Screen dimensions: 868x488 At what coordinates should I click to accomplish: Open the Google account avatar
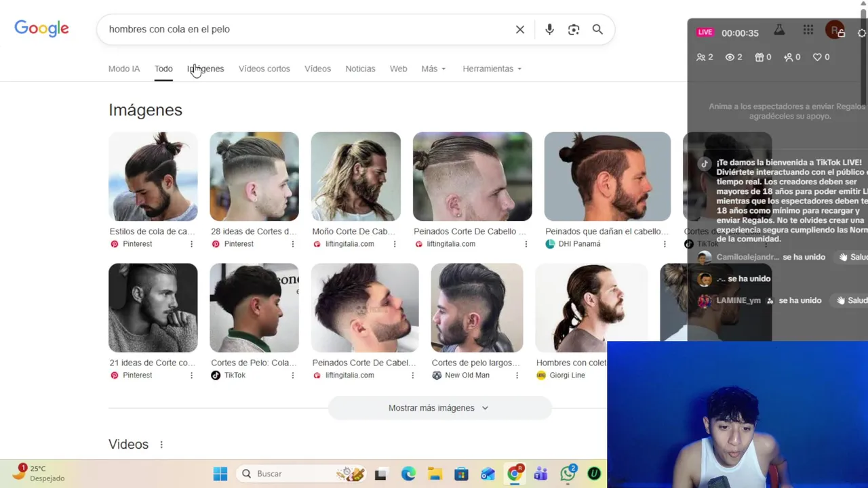coord(835,30)
